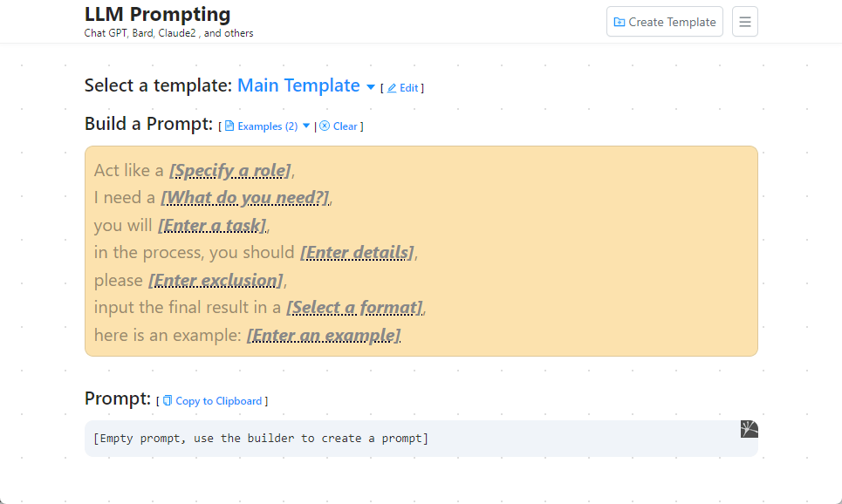Click the Examples document icon

[229, 126]
